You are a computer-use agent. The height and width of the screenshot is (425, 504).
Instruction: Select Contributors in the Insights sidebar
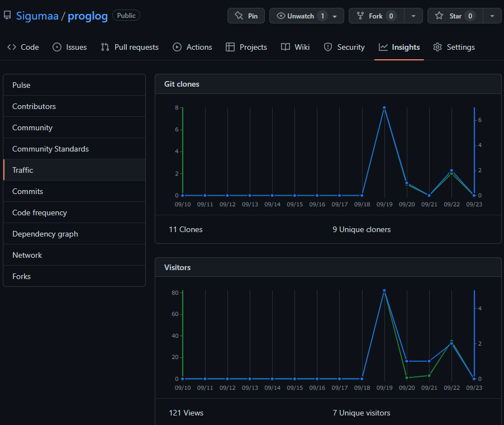tap(34, 106)
